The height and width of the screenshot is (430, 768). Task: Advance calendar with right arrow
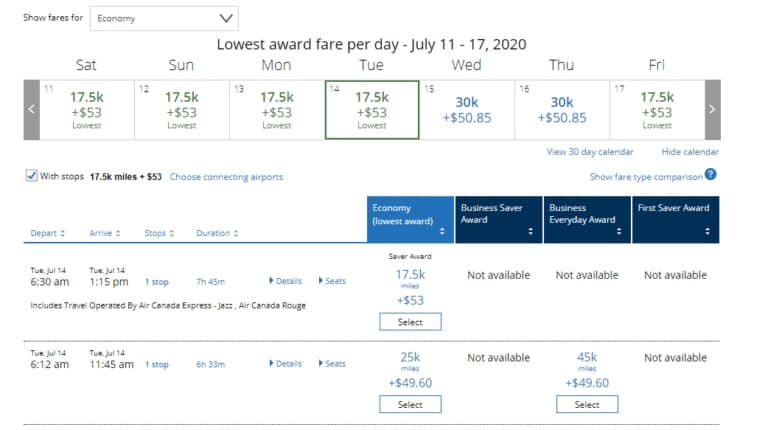[x=712, y=110]
